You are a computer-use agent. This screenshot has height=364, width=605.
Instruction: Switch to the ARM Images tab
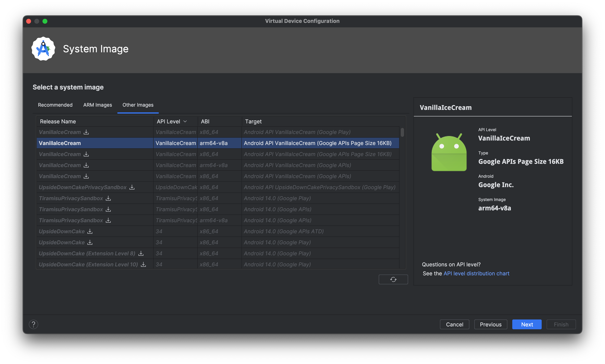[97, 105]
